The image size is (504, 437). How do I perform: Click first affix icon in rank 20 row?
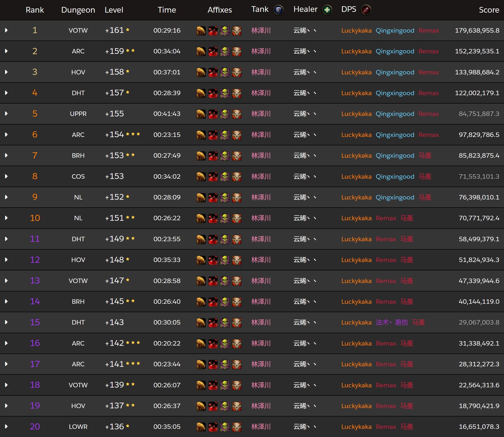[201, 427]
